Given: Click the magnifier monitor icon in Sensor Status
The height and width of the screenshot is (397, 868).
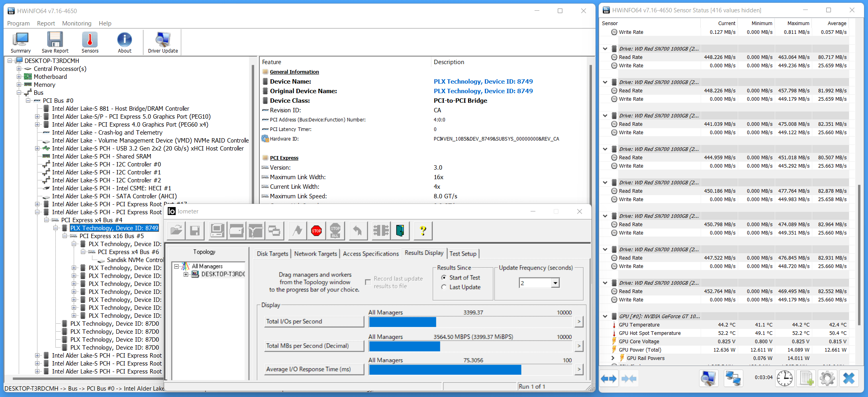Looking at the screenshot, I should pyautogui.click(x=708, y=378).
